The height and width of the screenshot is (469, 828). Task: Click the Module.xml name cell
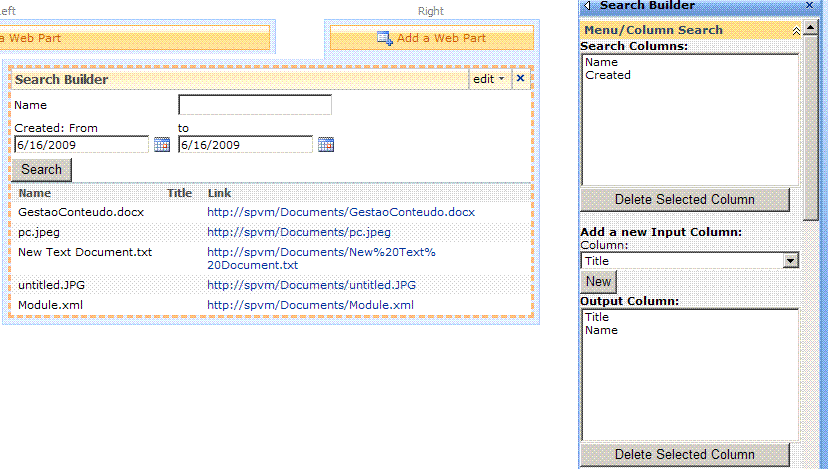tap(50, 305)
